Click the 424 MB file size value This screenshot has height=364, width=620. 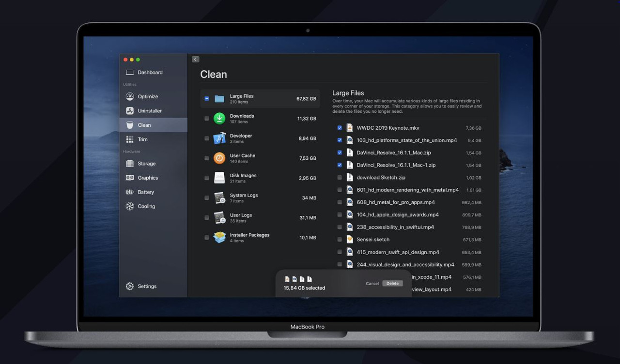[474, 289]
